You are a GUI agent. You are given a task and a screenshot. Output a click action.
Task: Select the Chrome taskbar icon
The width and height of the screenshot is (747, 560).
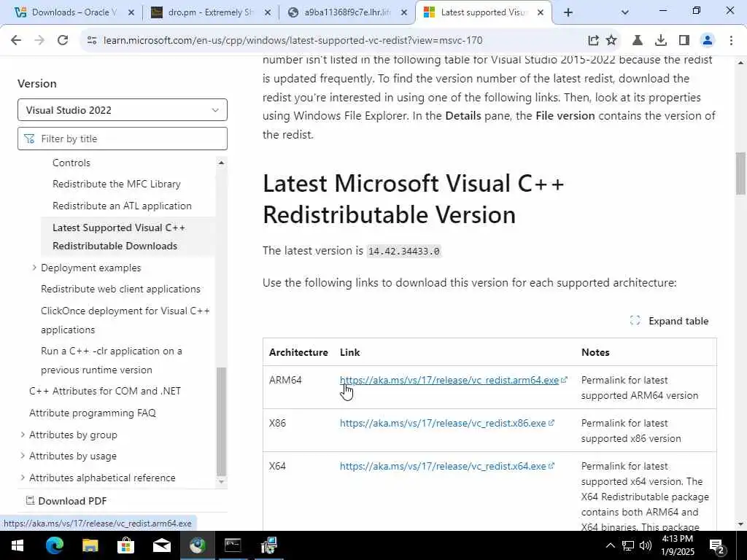[x=197, y=545]
